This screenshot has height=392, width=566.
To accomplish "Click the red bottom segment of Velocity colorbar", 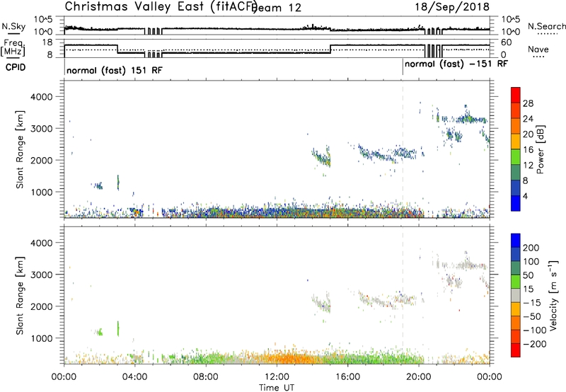I will [x=516, y=350].
